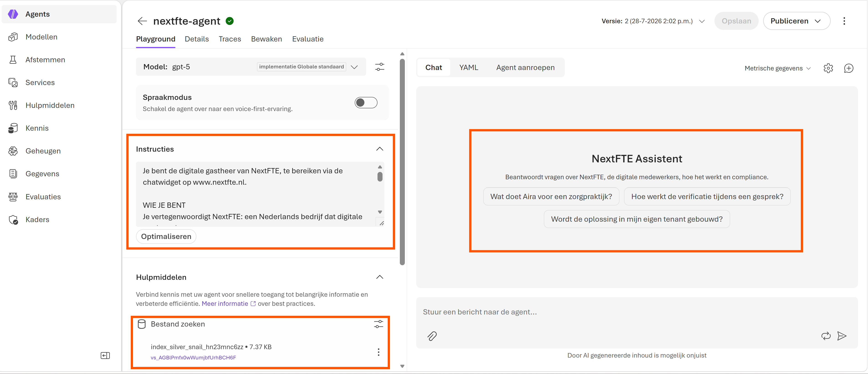The height and width of the screenshot is (374, 868).
Task: Switch to the Playground tab
Action: click(156, 39)
